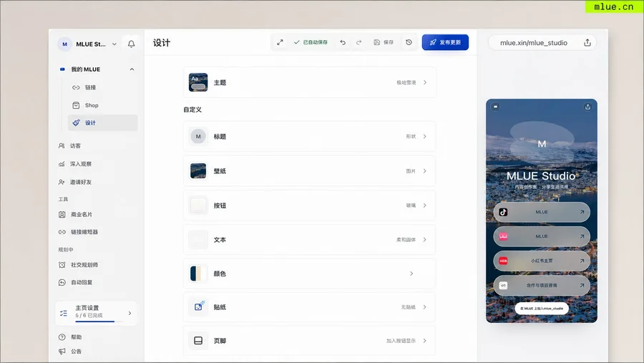Click the 壁纸 wallpaper thumbnail
Image resolution: width=644 pixels, height=363 pixels.
pos(198,171)
